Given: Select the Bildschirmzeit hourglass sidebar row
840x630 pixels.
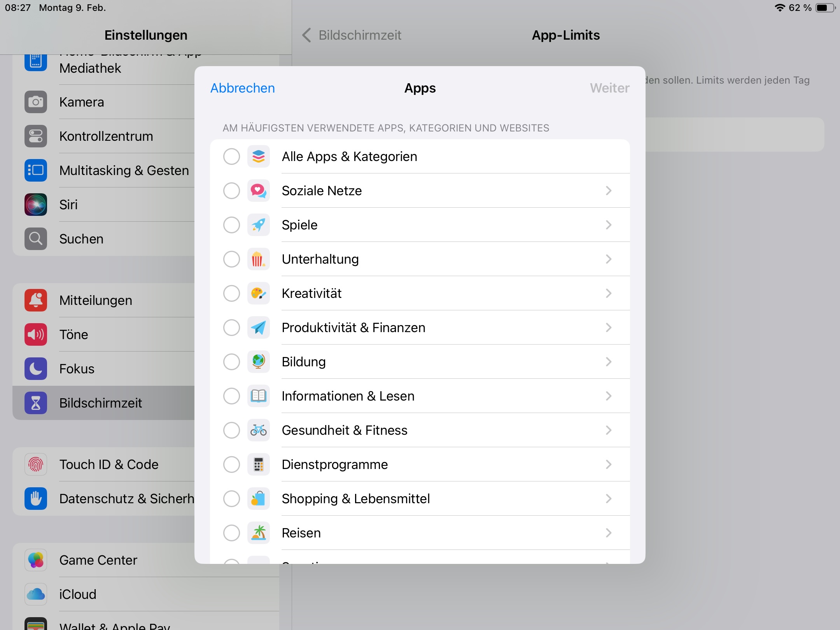Looking at the screenshot, I should click(103, 403).
